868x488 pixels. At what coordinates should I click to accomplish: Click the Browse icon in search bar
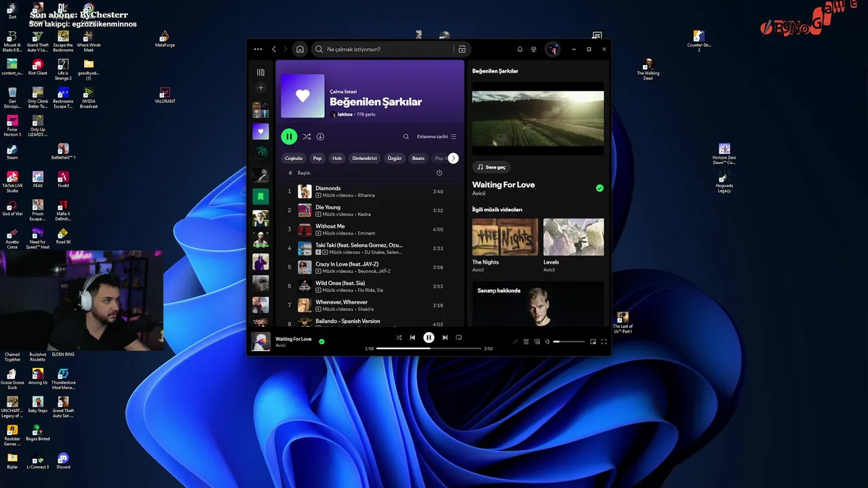[x=462, y=49]
